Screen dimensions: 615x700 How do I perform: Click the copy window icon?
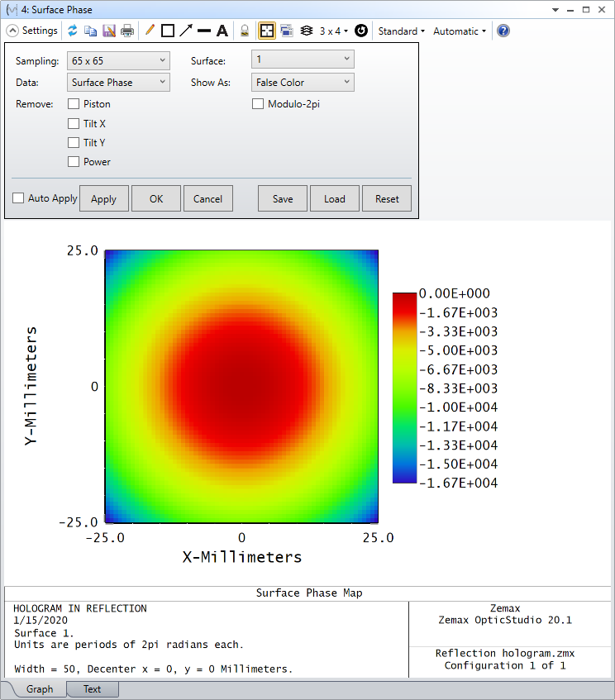tap(91, 31)
